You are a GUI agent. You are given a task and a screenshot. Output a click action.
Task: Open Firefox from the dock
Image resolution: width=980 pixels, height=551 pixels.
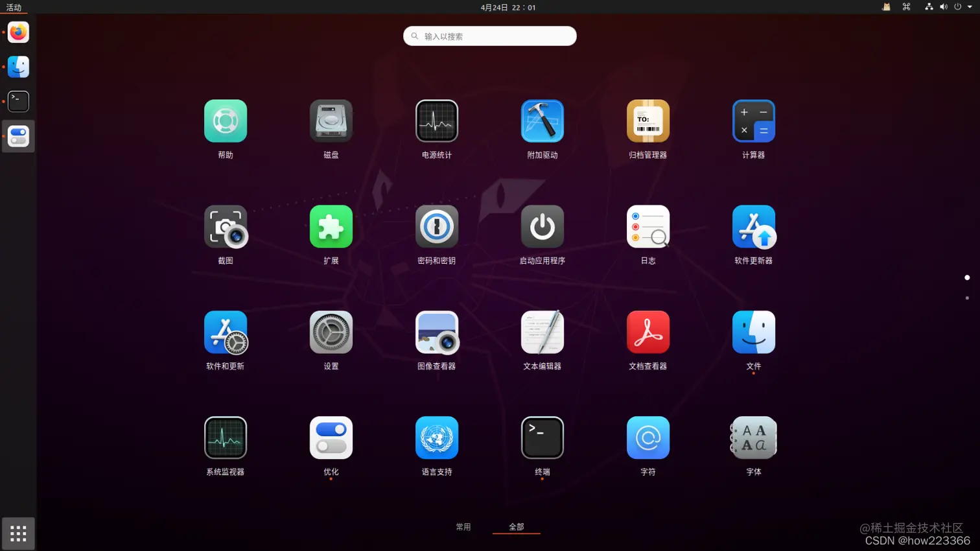(18, 32)
